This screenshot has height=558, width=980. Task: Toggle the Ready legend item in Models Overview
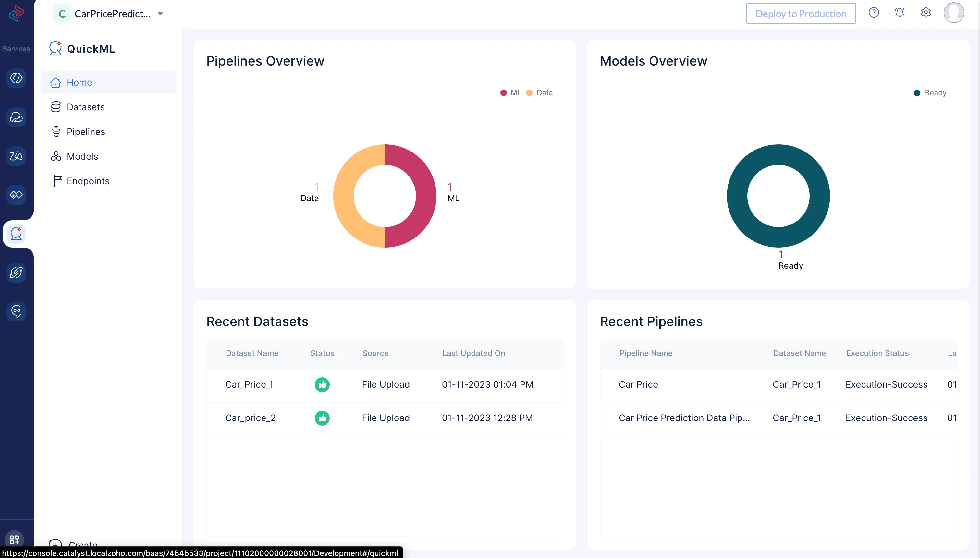[930, 93]
